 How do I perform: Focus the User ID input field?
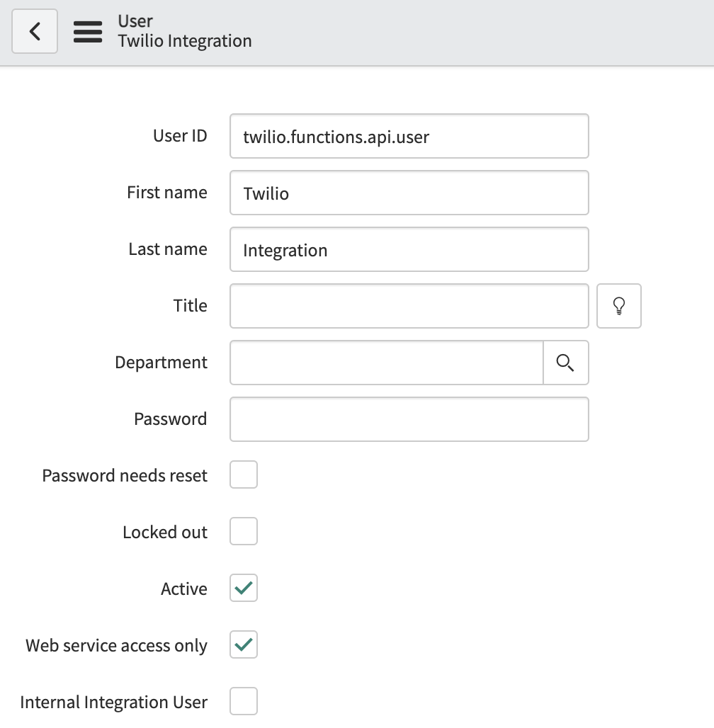(x=409, y=136)
